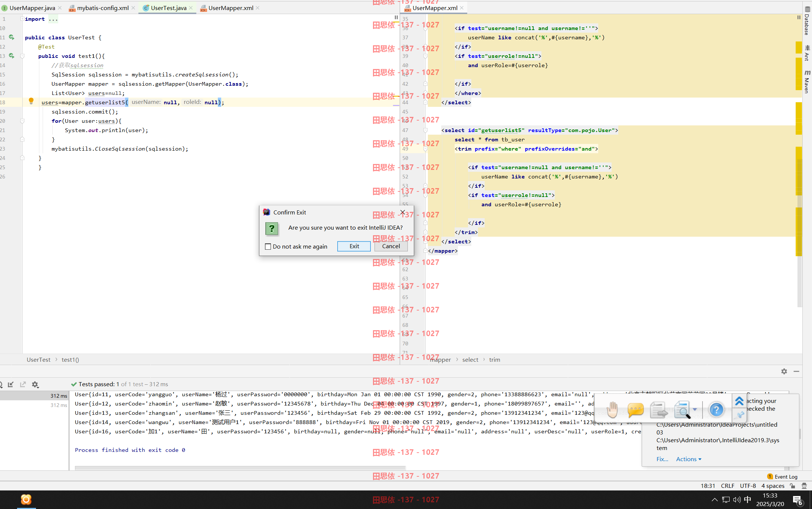This screenshot has height=509, width=812.
Task: Click the double chevron collapse toolbar icon
Action: click(x=739, y=401)
